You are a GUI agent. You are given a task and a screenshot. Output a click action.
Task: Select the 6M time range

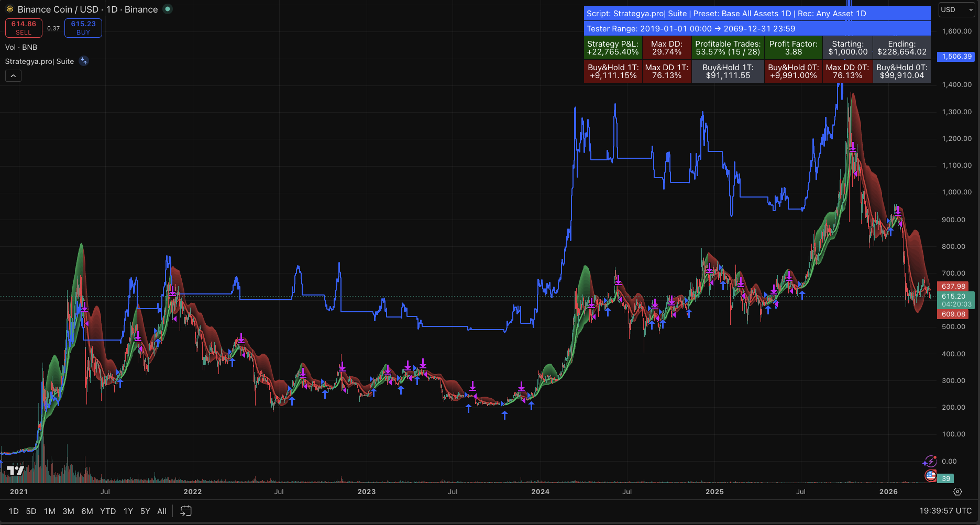[x=87, y=511]
